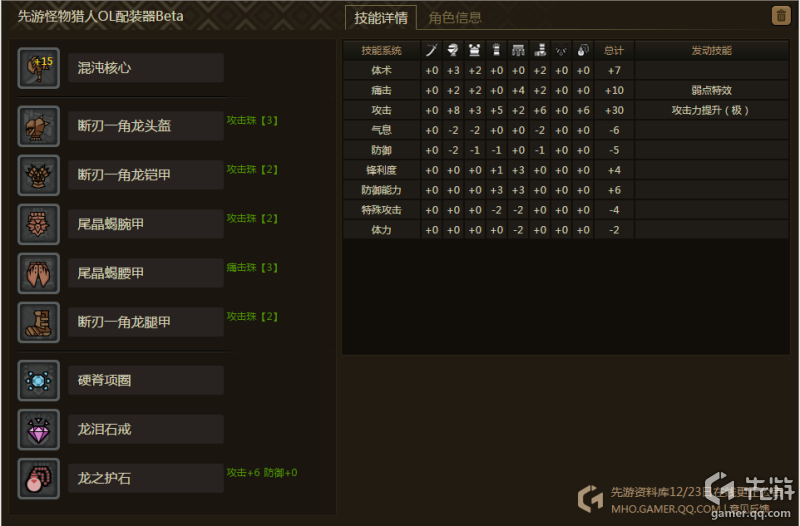The width and height of the screenshot is (800, 526).
Task: Click the +30 total for 攻击
Action: pos(614,110)
